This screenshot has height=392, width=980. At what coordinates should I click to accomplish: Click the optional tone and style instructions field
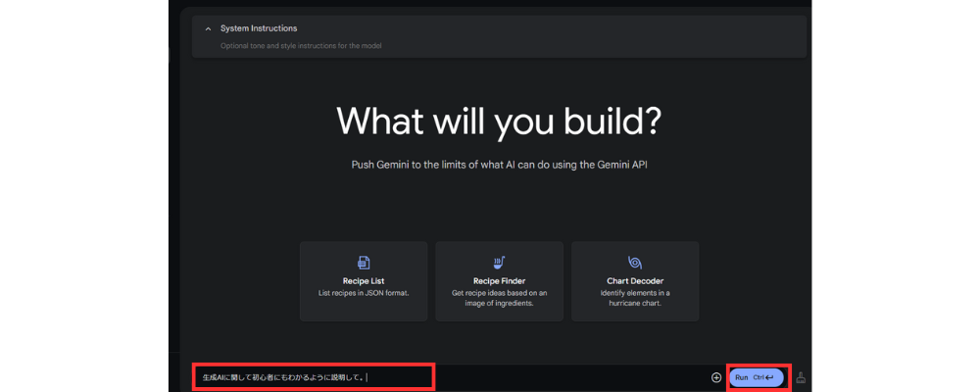[x=301, y=46]
